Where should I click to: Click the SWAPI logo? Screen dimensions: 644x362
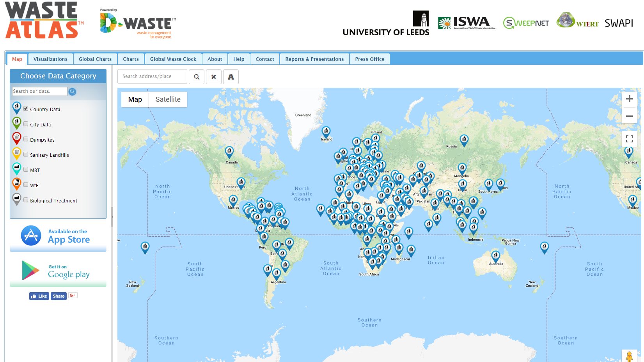coord(619,23)
